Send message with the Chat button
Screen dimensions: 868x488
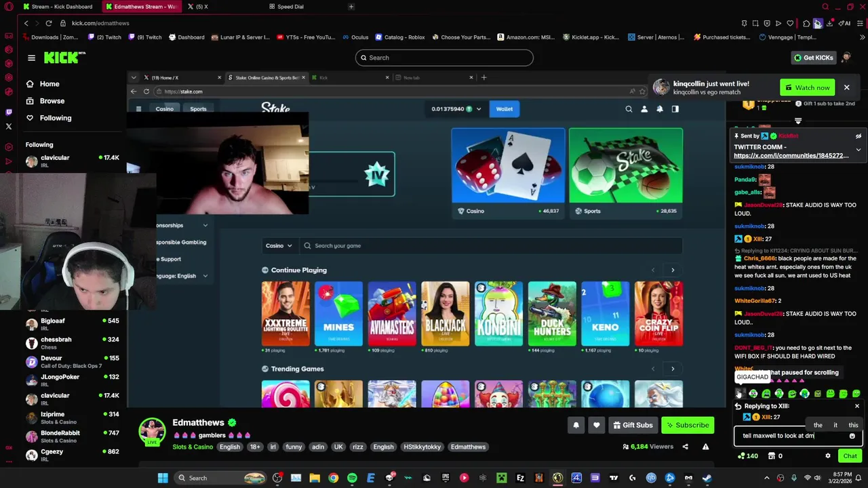pos(850,456)
